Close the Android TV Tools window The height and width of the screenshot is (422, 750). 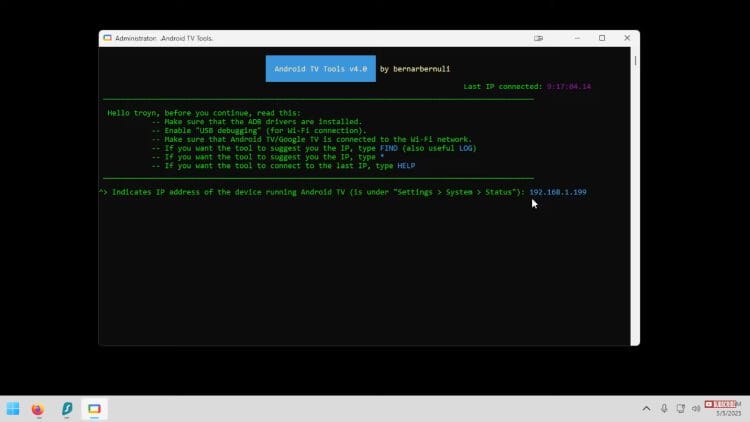[627, 38]
